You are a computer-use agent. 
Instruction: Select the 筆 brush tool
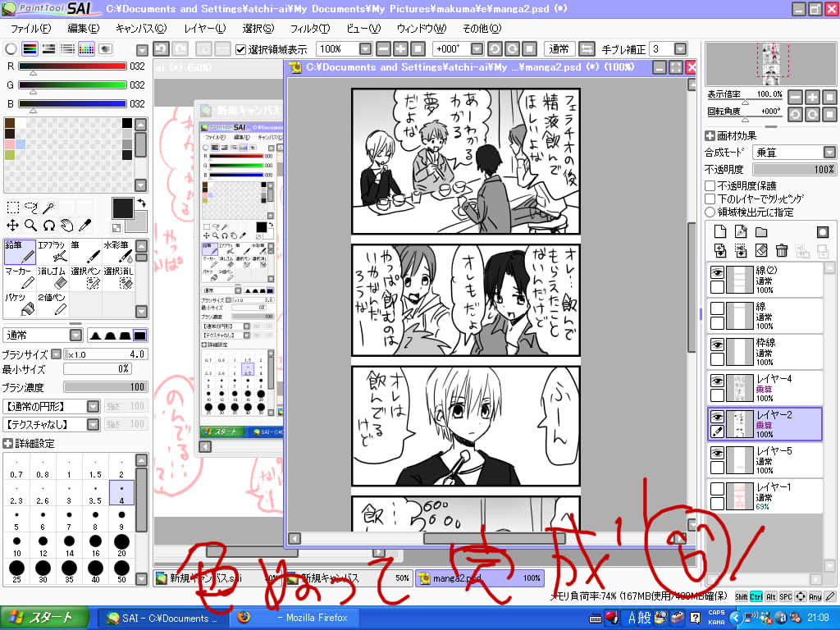click(85, 252)
